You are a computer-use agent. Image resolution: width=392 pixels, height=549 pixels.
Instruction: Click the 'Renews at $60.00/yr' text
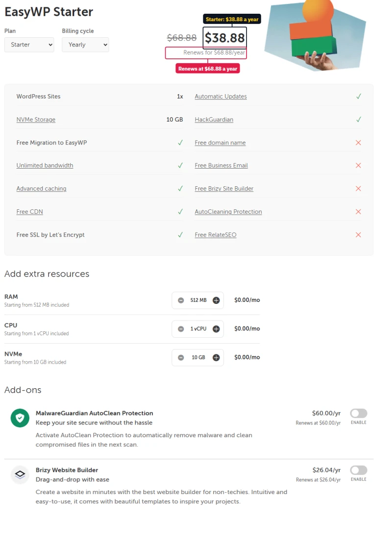tap(318, 423)
